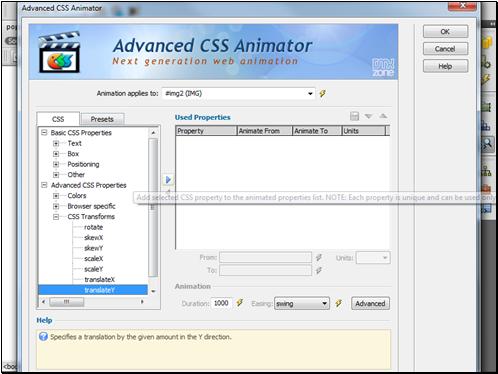
Task: Expand the Colors tree node
Action: pyautogui.click(x=56, y=196)
